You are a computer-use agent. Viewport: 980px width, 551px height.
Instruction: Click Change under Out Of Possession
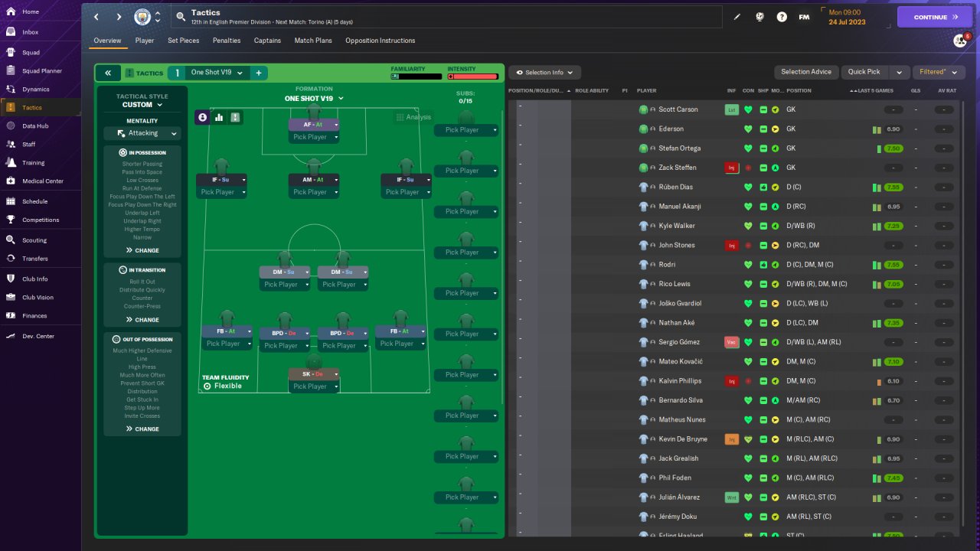(x=142, y=429)
